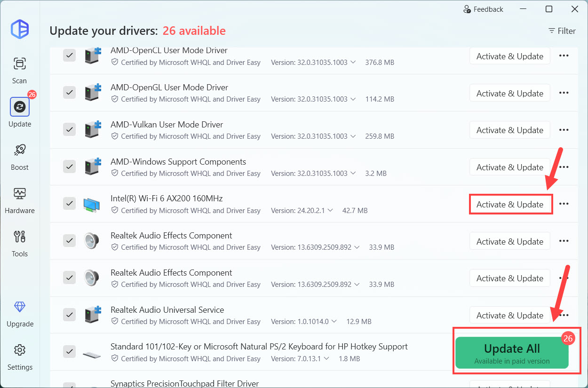Expand version dropdown for AMD-Windows Support Components

pos(353,174)
